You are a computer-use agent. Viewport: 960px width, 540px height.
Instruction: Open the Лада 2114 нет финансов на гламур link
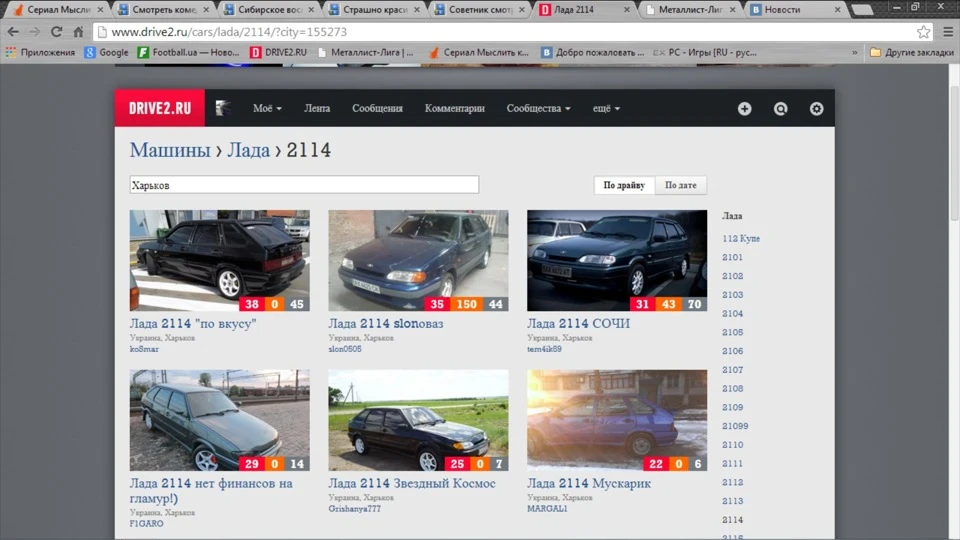coord(211,490)
